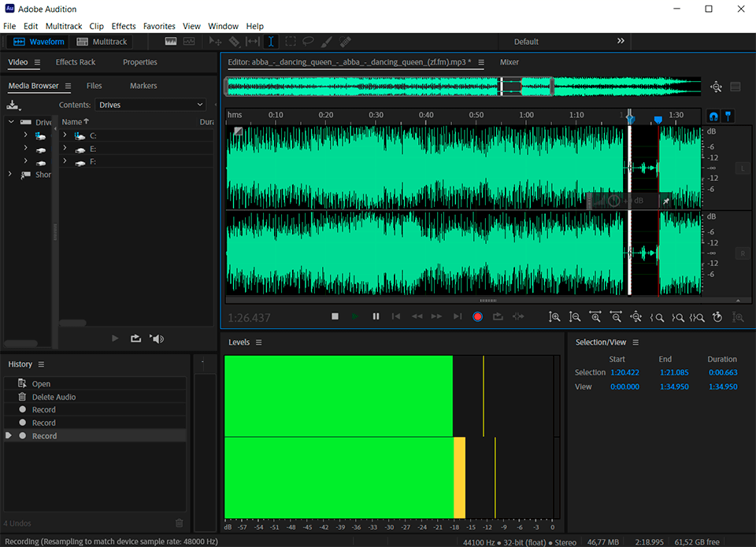Select the Lasso Selection tool
This screenshot has height=547, width=756.
308,42
